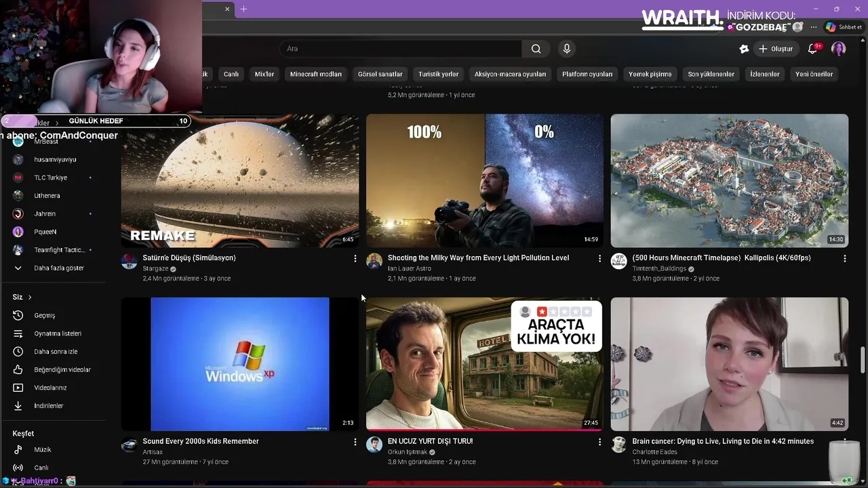The height and width of the screenshot is (488, 868).
Task: Expand the Siz section chevron
Action: (x=30, y=297)
